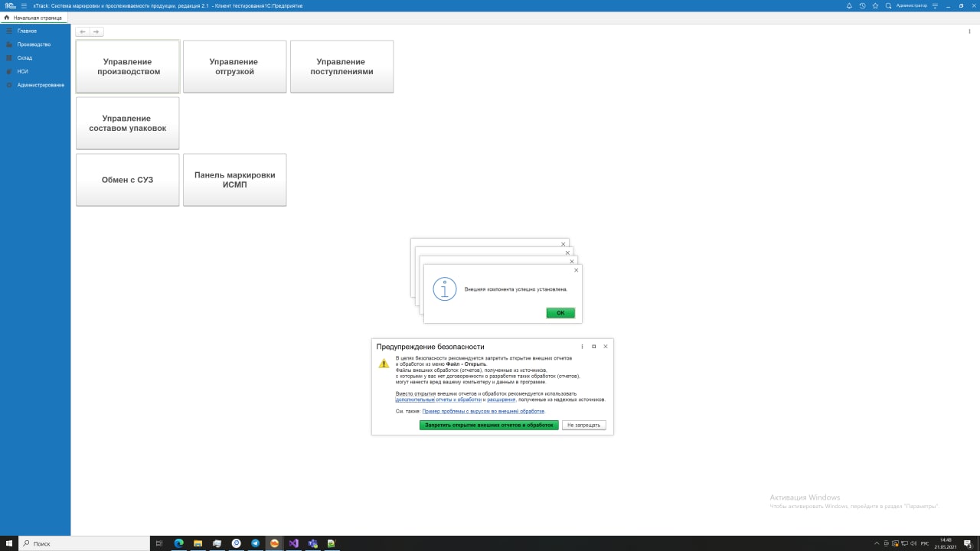Open Управление производством tile
The height and width of the screenshot is (551, 980).
pyautogui.click(x=128, y=67)
